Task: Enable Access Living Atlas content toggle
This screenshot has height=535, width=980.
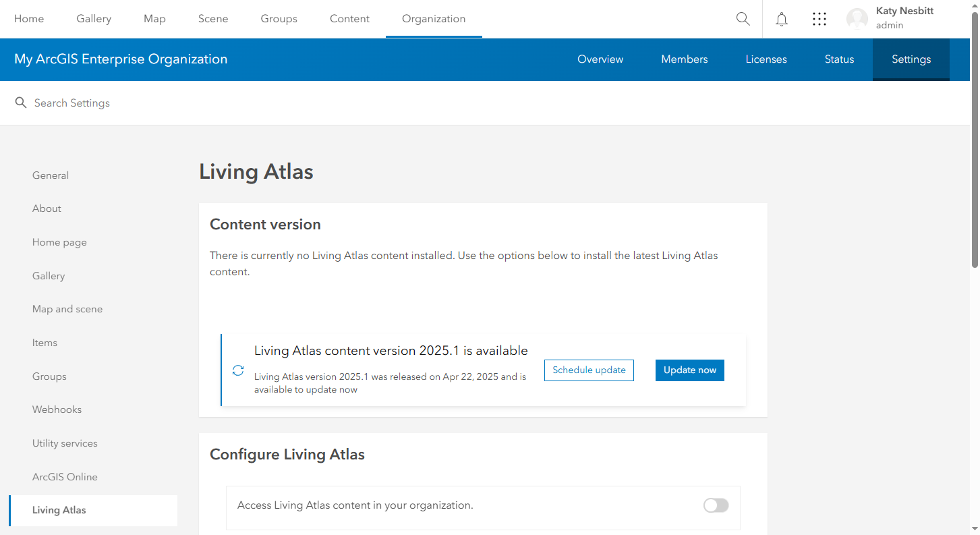Action: click(x=716, y=505)
